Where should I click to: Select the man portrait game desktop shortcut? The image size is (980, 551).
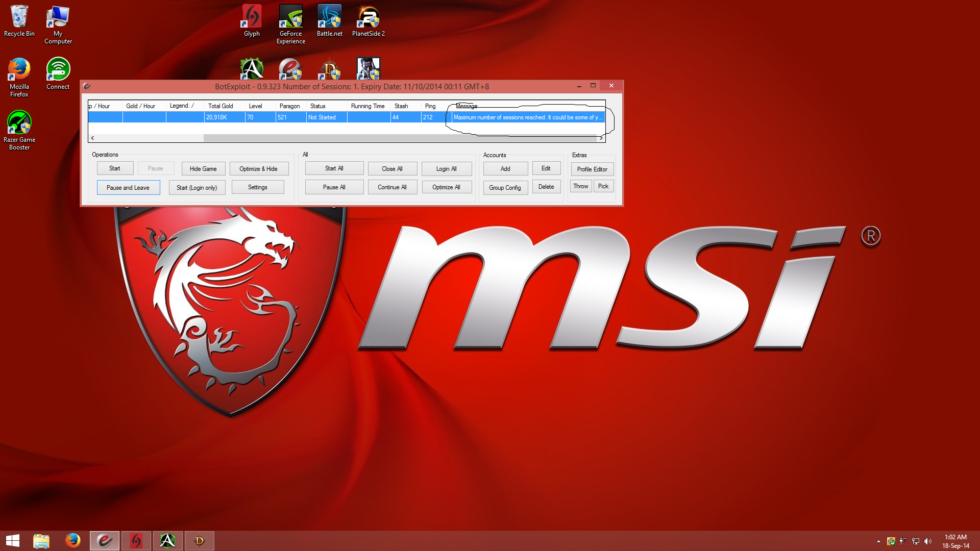pos(368,68)
